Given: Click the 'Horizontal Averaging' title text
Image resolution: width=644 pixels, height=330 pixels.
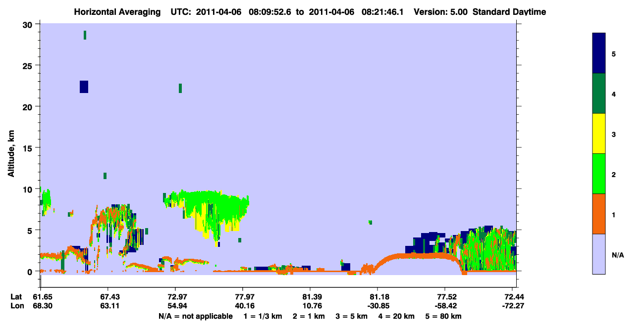Looking at the screenshot, I should pos(118,12).
